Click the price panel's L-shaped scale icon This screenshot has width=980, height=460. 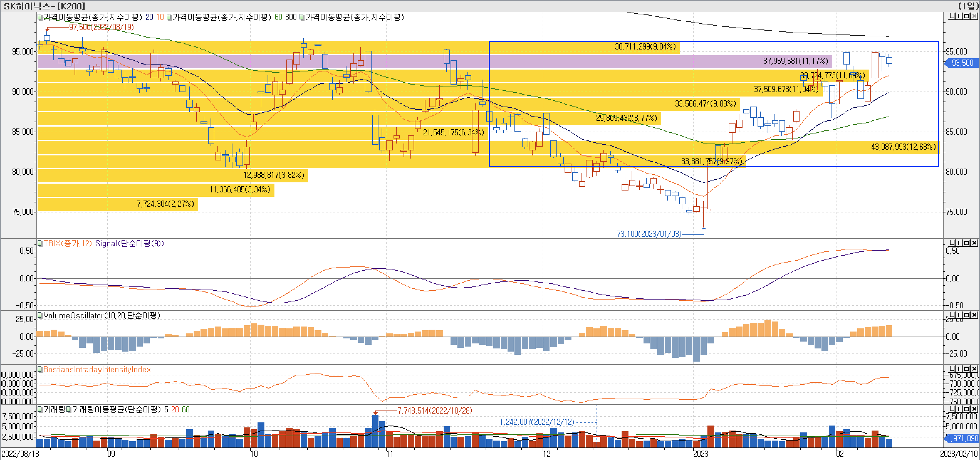tap(952, 16)
